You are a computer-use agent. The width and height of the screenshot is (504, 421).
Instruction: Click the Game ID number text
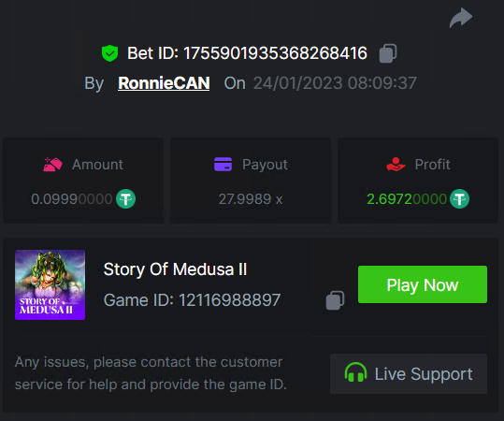(x=229, y=300)
